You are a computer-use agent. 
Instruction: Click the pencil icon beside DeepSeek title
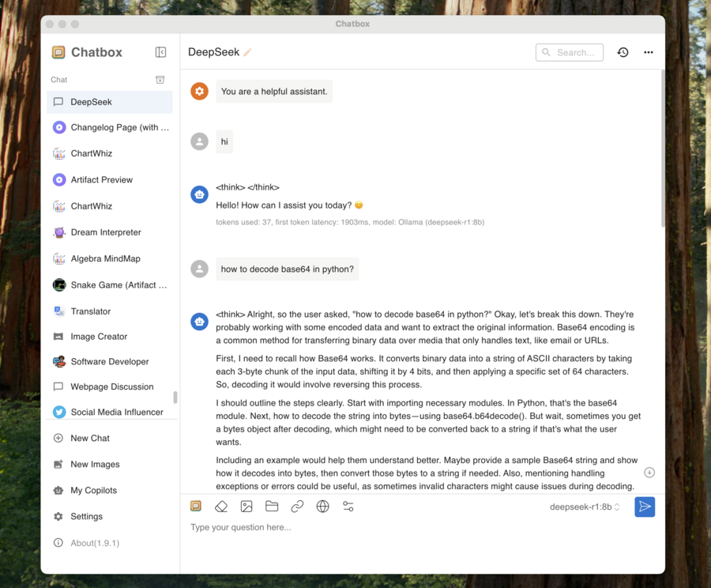pos(247,53)
